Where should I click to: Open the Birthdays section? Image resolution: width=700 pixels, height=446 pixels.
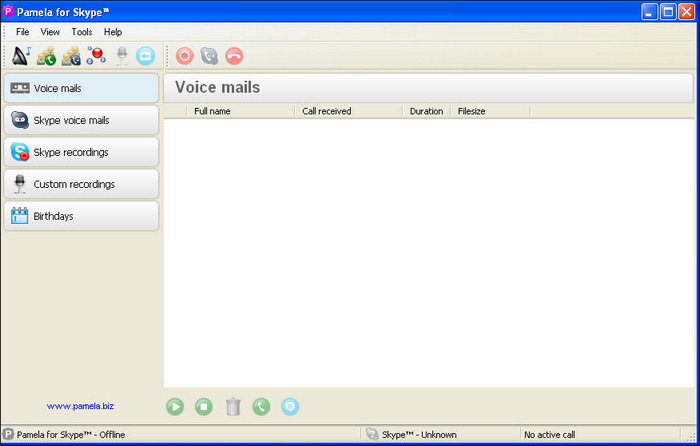tap(81, 216)
